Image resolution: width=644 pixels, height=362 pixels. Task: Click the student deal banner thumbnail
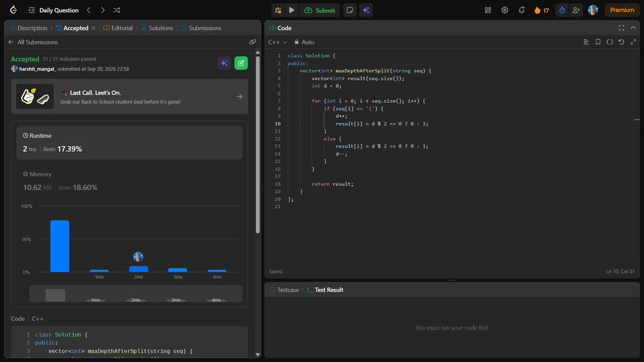(x=35, y=97)
